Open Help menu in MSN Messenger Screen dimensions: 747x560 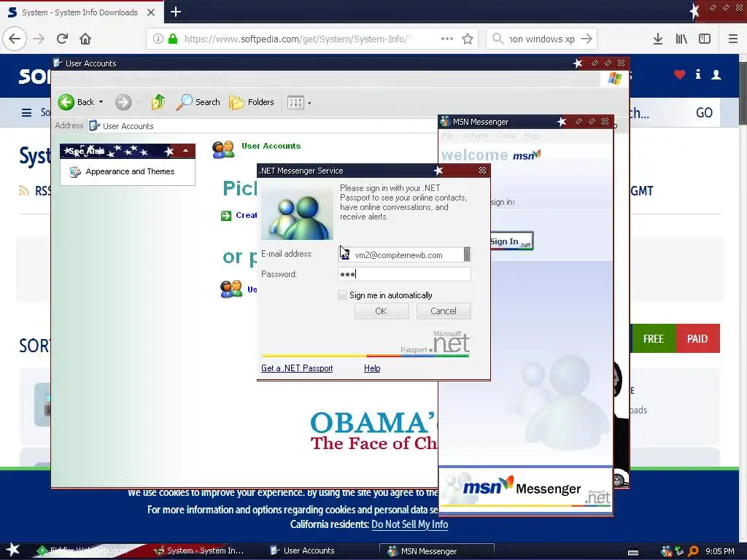click(531, 136)
